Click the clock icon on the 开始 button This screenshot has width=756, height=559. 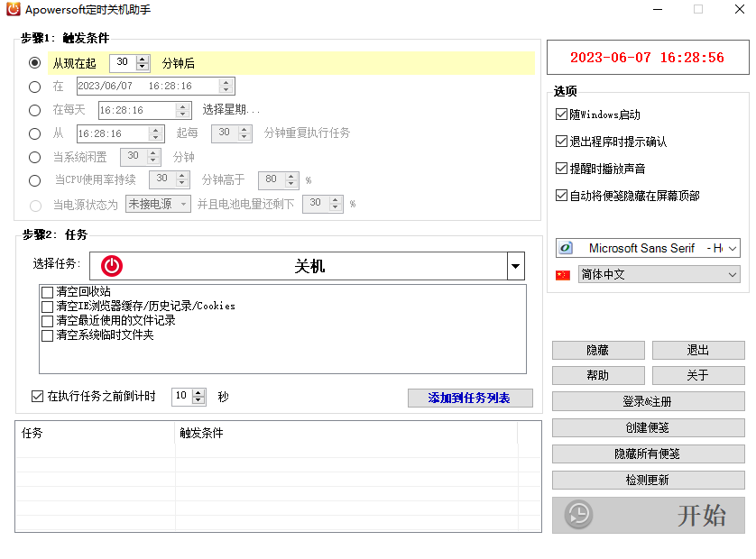pos(578,515)
